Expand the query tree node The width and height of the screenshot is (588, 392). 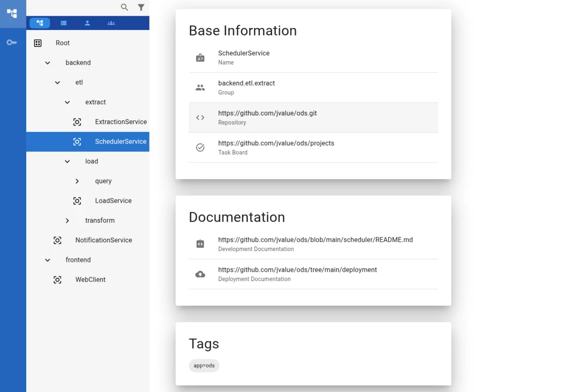(77, 181)
